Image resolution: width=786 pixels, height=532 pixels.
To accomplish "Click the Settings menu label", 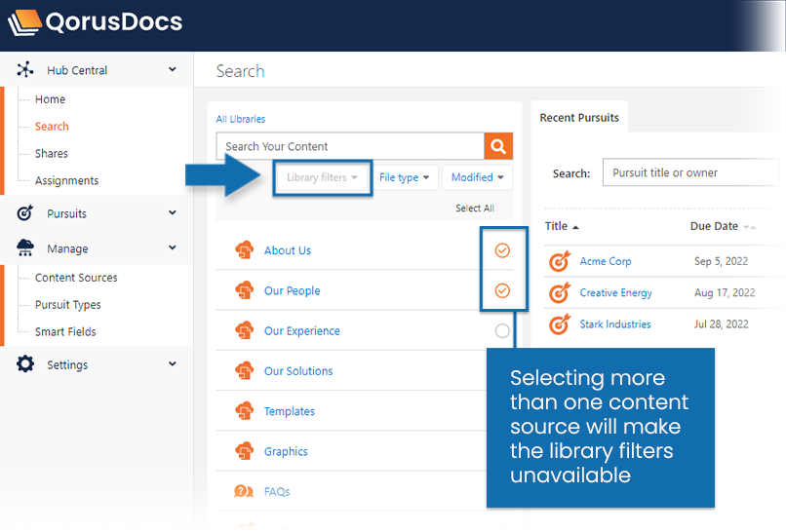I will [x=67, y=364].
